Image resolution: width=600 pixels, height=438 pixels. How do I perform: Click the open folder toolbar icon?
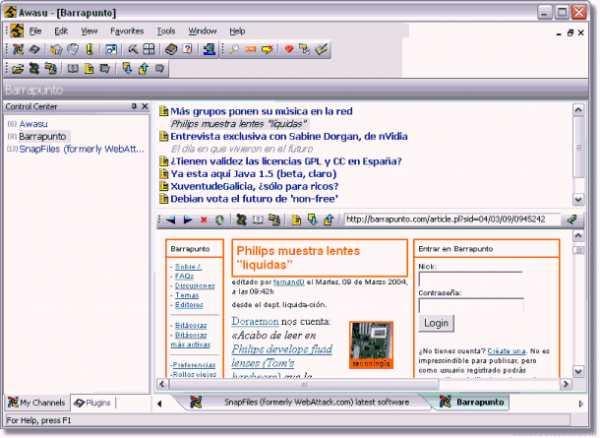pyautogui.click(x=18, y=69)
